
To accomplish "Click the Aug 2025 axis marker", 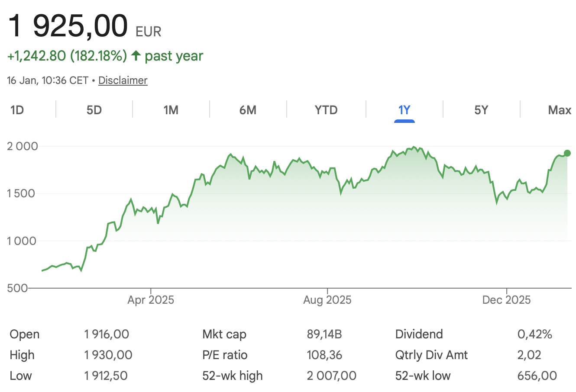I will [x=327, y=300].
